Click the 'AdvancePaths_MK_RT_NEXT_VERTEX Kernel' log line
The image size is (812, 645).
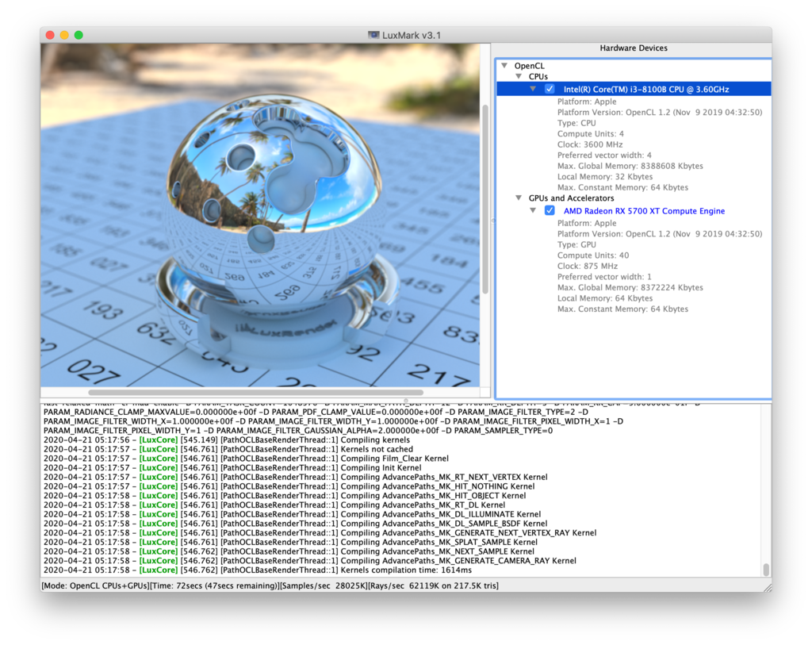click(296, 477)
